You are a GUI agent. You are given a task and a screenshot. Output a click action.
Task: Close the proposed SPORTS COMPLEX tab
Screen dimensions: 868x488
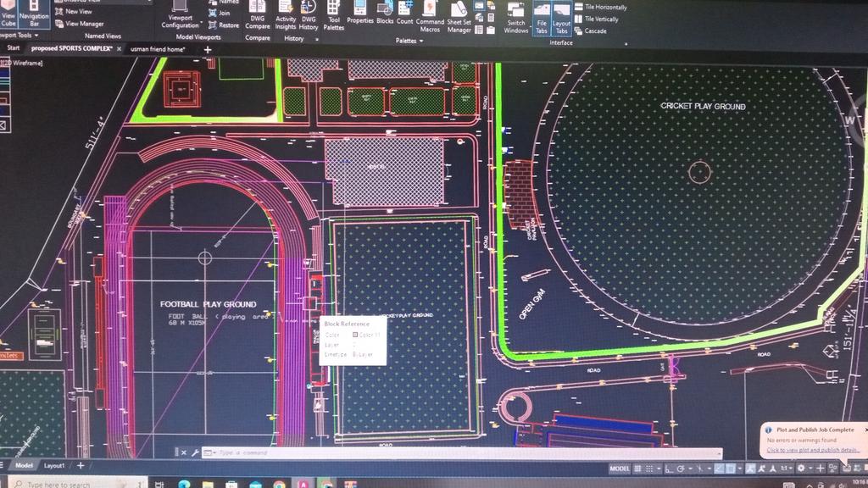(x=119, y=49)
